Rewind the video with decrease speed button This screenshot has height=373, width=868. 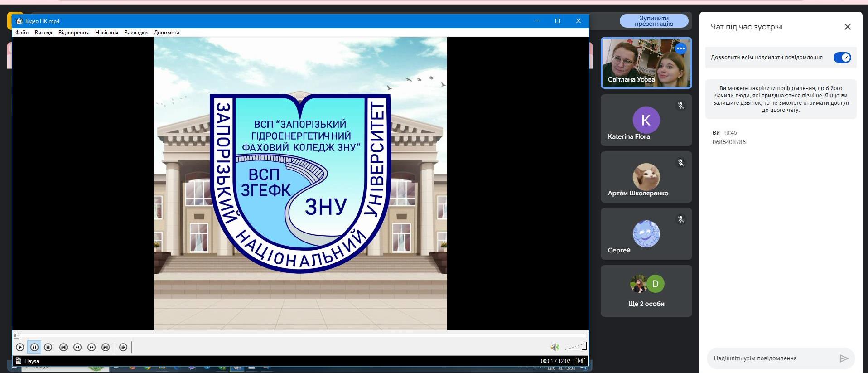pos(77,347)
